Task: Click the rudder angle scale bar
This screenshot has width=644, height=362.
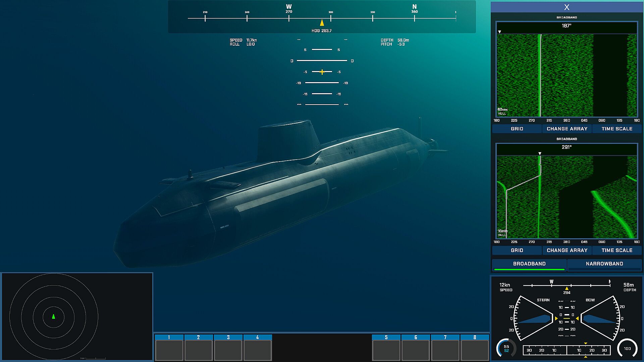Action: [567, 350]
